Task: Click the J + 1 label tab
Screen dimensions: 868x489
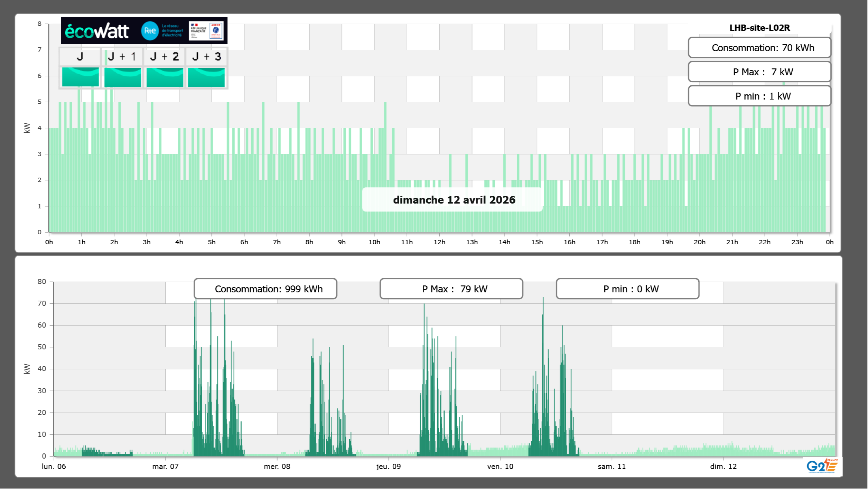Action: tap(122, 57)
